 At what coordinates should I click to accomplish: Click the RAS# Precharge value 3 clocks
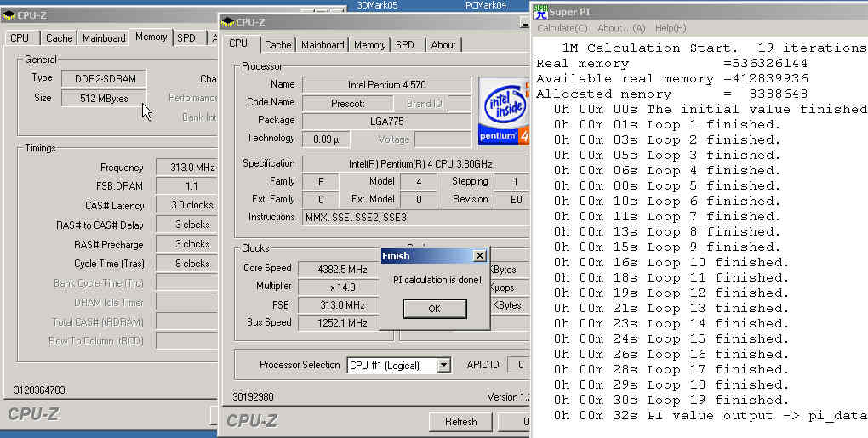186,244
